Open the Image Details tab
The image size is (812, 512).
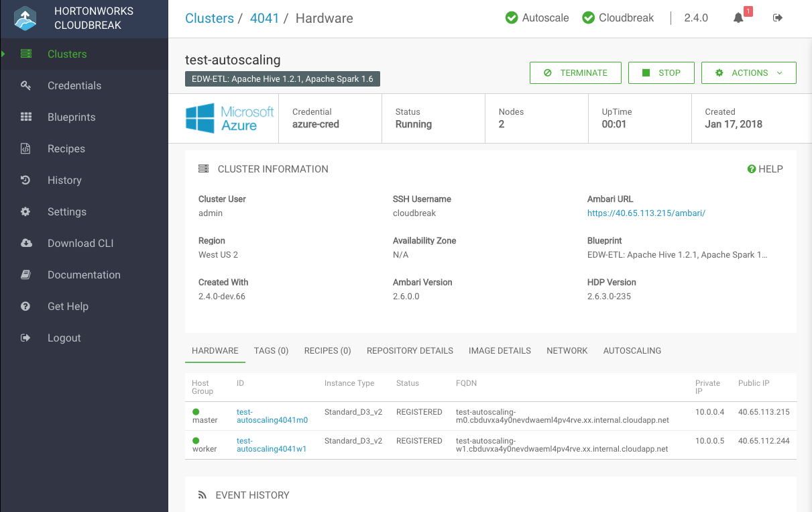point(500,351)
